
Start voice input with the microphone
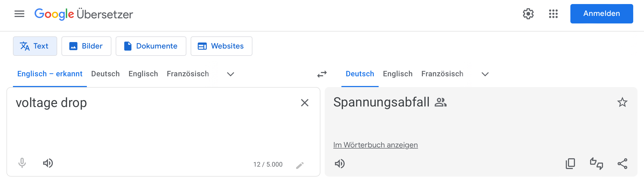22,163
